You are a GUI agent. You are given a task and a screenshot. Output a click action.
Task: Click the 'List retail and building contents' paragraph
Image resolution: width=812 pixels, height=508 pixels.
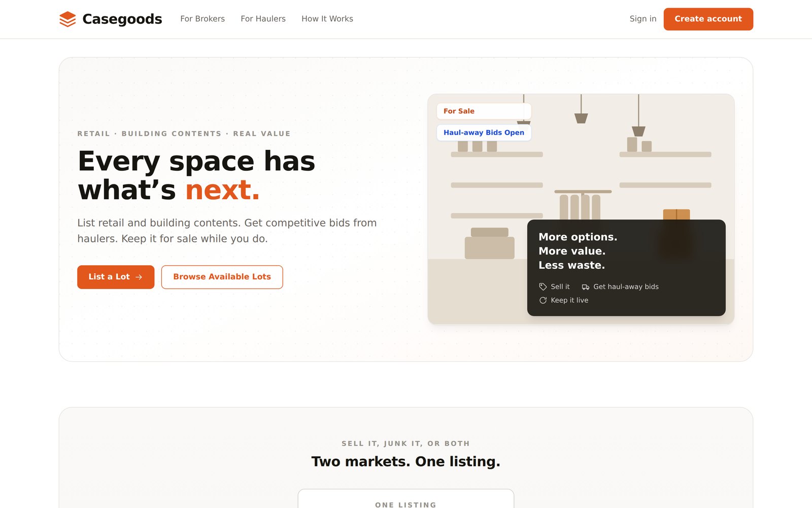[x=227, y=231]
